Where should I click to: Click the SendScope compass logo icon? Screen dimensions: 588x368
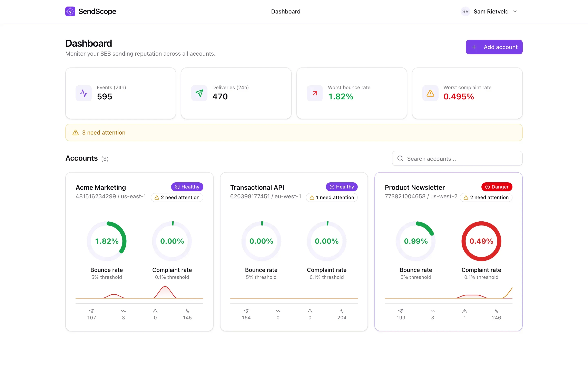click(70, 11)
